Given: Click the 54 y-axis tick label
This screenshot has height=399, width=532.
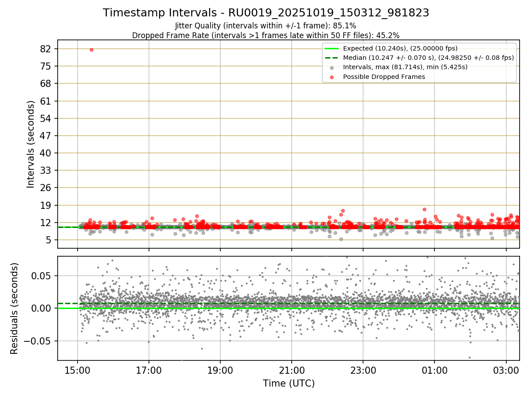Looking at the screenshot, I should pos(46,118).
